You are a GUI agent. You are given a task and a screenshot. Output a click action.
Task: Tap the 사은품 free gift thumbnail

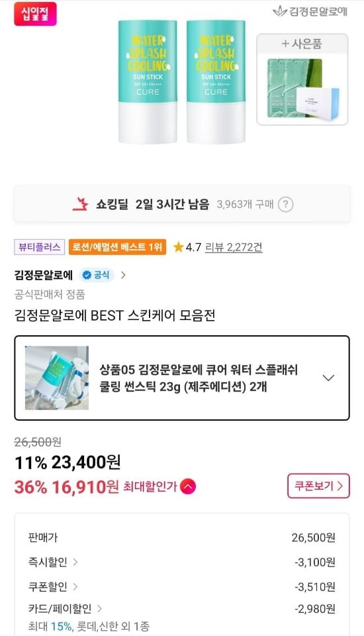(302, 79)
